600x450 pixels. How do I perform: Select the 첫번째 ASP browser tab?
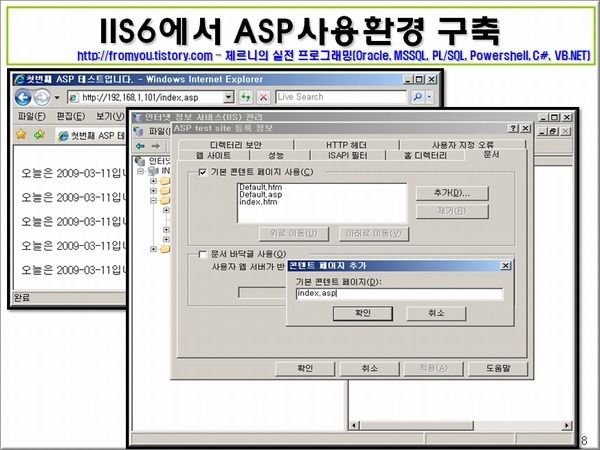(x=91, y=135)
